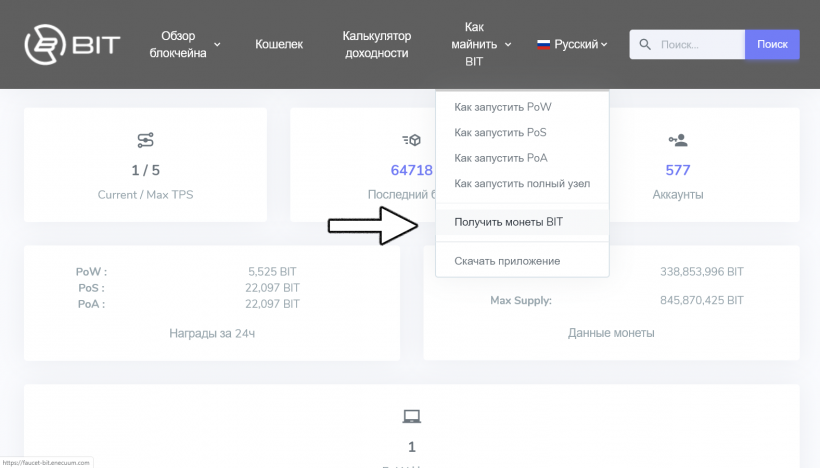The image size is (820, 468).
Task: Click the last block number 64718
Action: click(412, 170)
